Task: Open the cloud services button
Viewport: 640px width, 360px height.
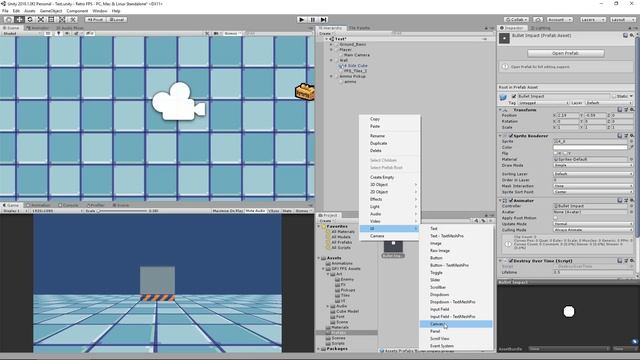Action: click(x=538, y=20)
